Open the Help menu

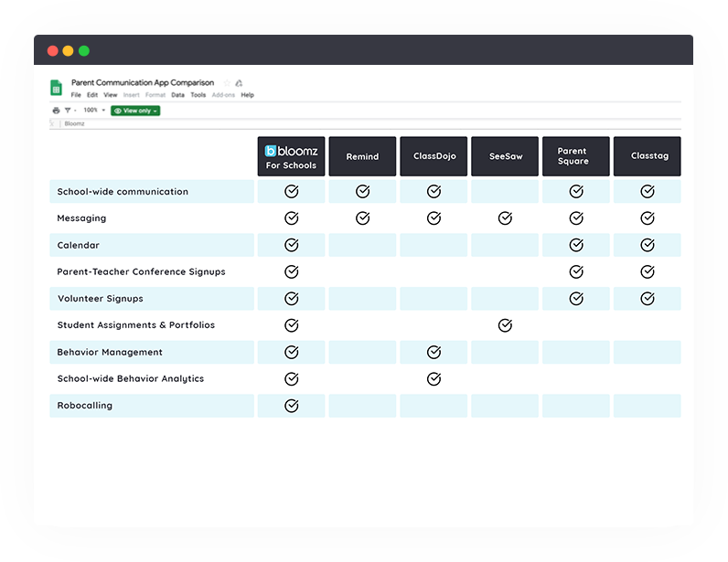click(x=247, y=95)
